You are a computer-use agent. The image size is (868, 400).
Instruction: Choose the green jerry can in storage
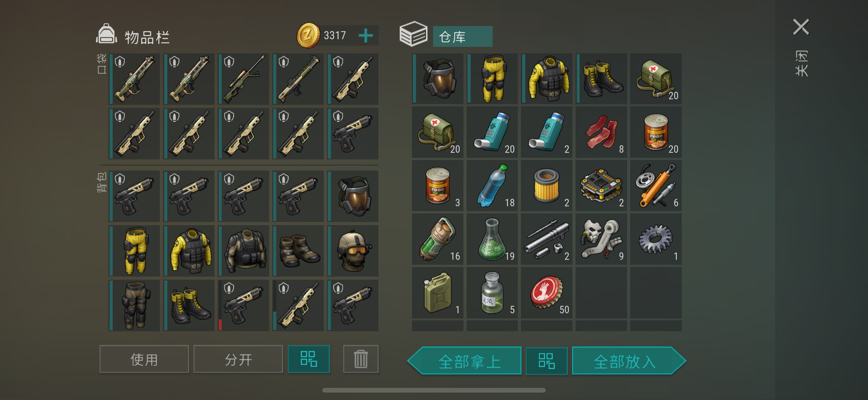437,293
